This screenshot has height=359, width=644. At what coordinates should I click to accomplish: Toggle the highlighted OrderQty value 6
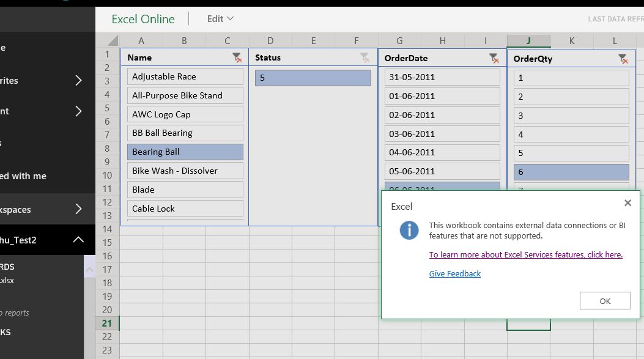[x=571, y=172]
